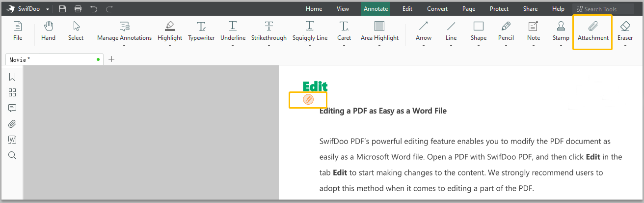Image resolution: width=644 pixels, height=203 pixels.
Task: Click the green Edit heading text
Action: [315, 87]
